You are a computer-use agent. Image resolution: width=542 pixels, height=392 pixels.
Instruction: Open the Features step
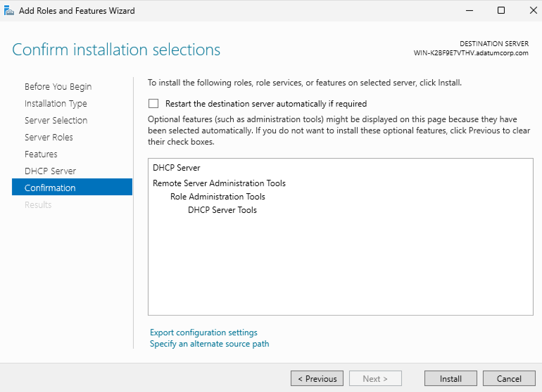(x=41, y=154)
